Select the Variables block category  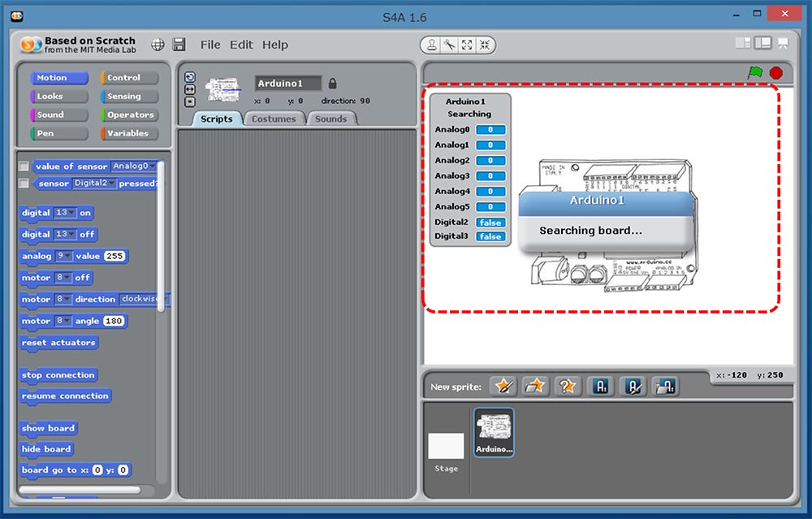point(129,134)
